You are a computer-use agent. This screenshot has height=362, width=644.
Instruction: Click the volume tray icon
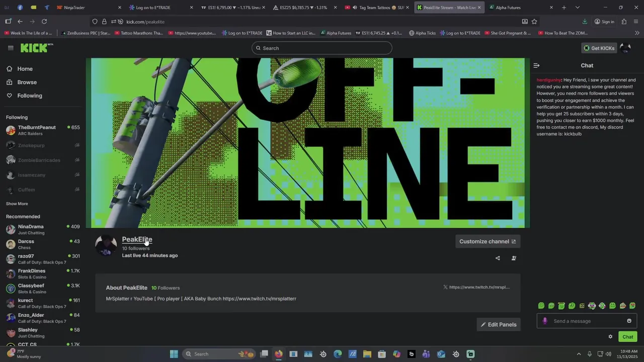point(608,354)
